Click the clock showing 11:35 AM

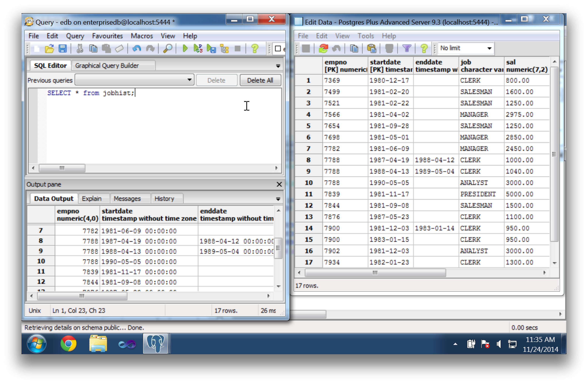click(540, 340)
